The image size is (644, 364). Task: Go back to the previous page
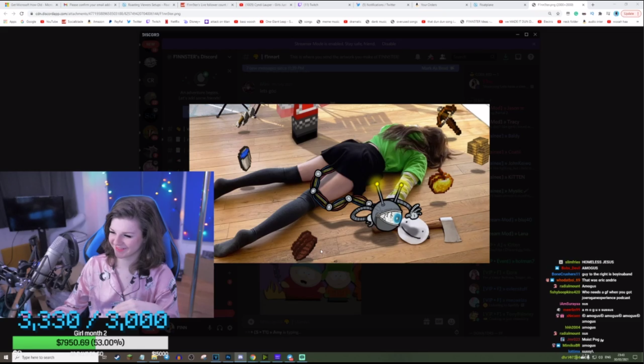[5, 14]
